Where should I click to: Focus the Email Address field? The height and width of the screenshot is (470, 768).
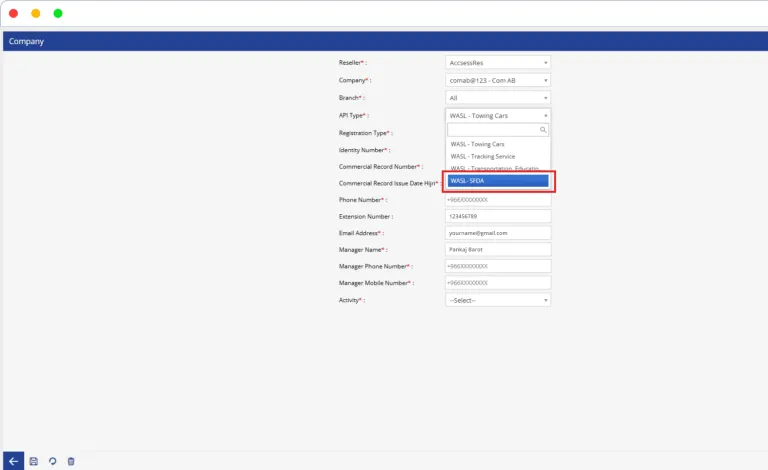pyautogui.click(x=497, y=233)
